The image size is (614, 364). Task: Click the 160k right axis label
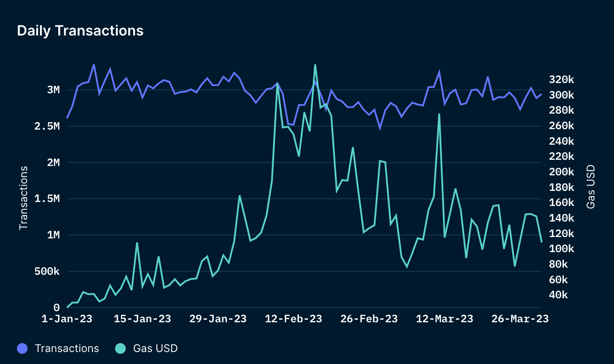[x=562, y=203]
